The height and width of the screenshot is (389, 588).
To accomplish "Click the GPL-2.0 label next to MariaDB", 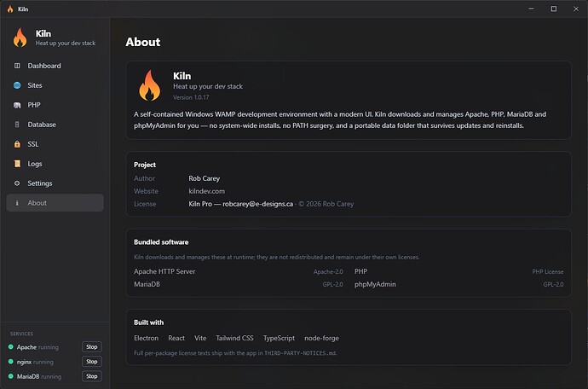I will (332, 285).
